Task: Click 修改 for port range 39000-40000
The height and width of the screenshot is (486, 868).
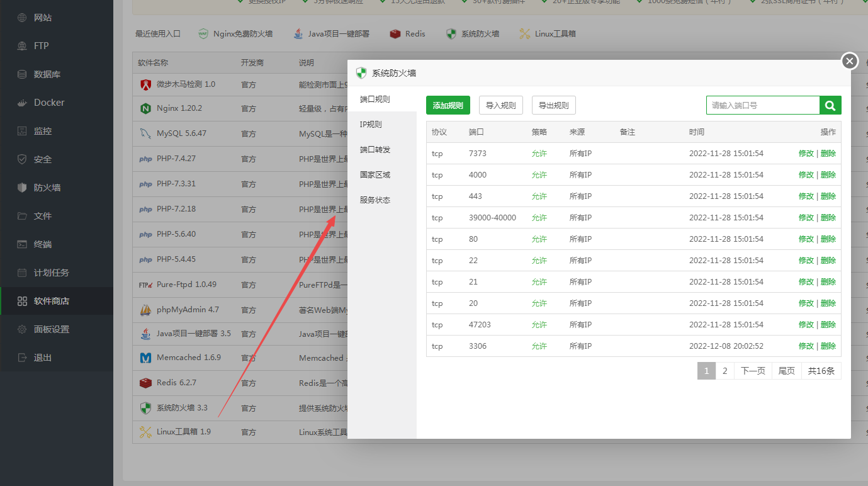Action: (x=806, y=218)
